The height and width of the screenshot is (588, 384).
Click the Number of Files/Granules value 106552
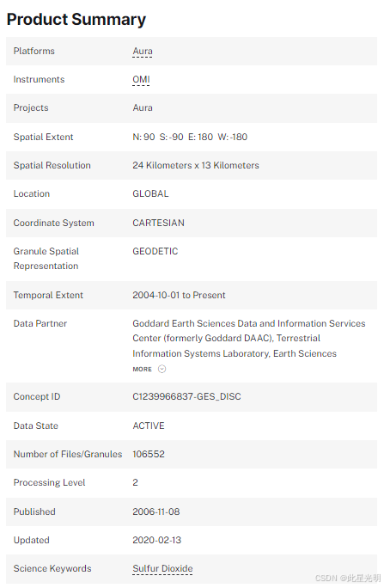coord(149,454)
